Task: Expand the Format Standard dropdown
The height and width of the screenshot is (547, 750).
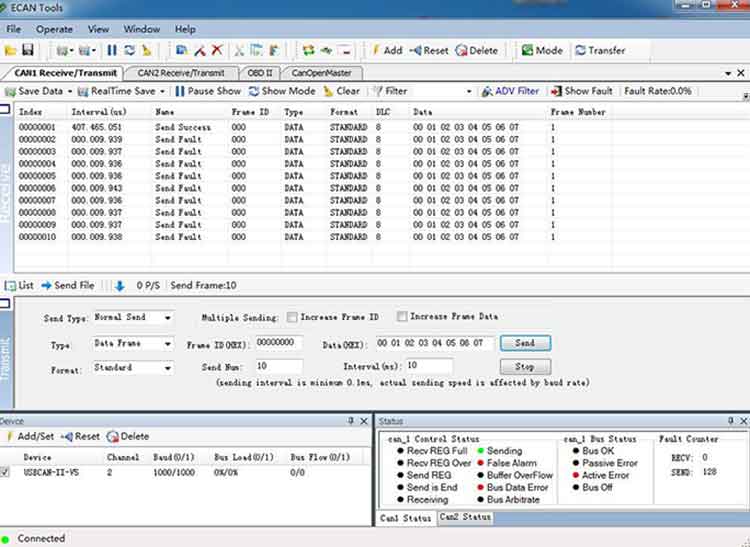Action: click(166, 368)
